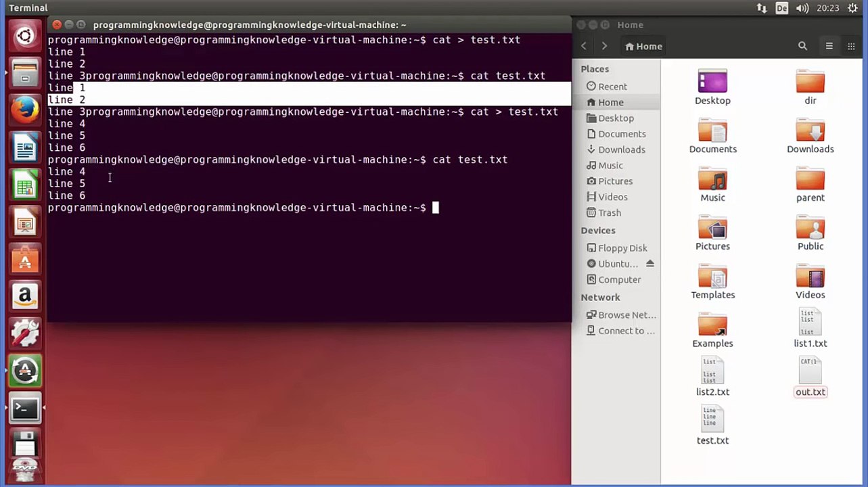Launch Firefox from the dock

click(x=25, y=110)
